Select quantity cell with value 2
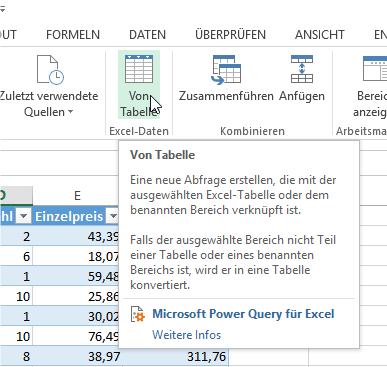 click(x=16, y=236)
